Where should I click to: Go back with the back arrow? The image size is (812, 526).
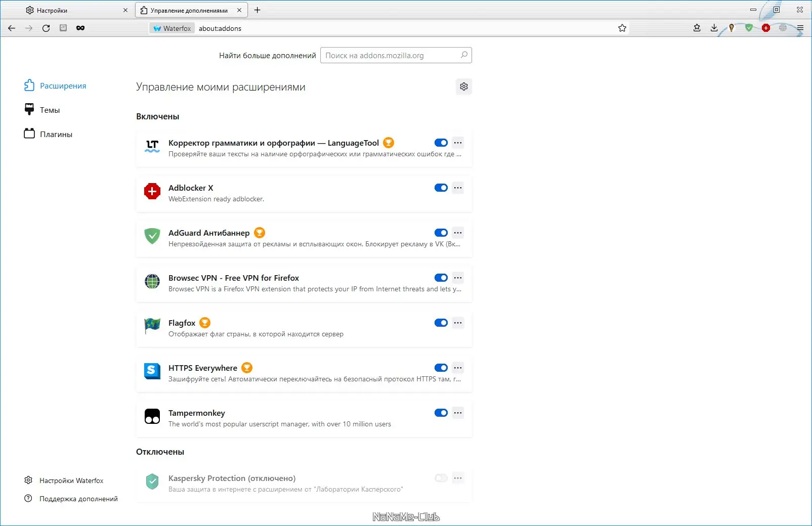pos(12,28)
